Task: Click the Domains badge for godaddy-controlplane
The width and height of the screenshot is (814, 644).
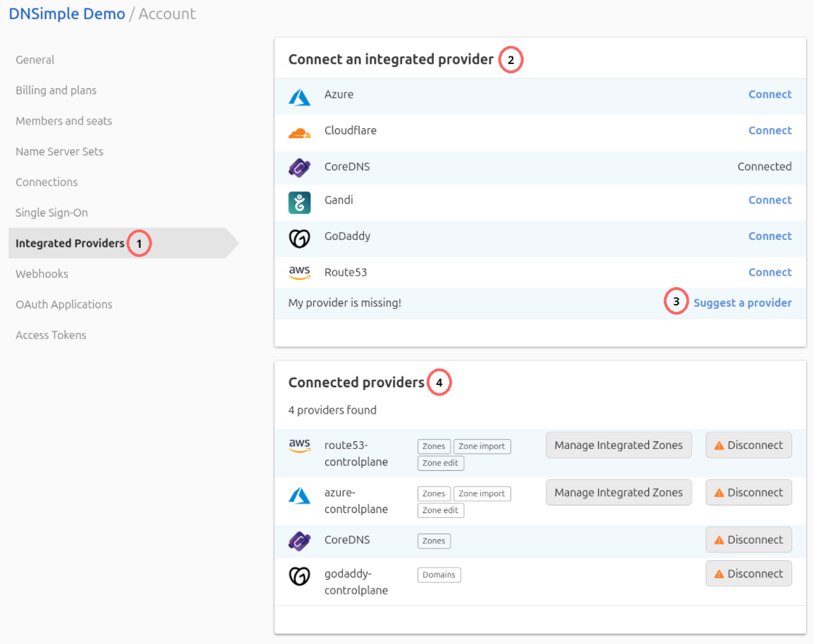Action: tap(439, 574)
